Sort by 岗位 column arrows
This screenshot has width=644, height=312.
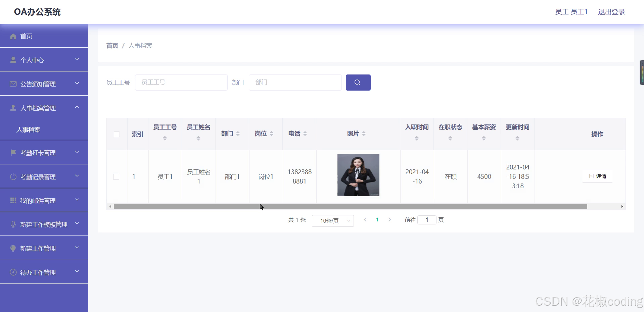tap(272, 134)
